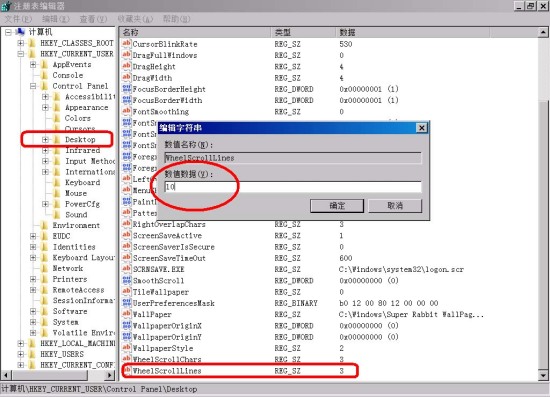Screen dimensions: 550x397
Task: Click the DWORD icon beside SmoothScroll
Action: coord(126,281)
